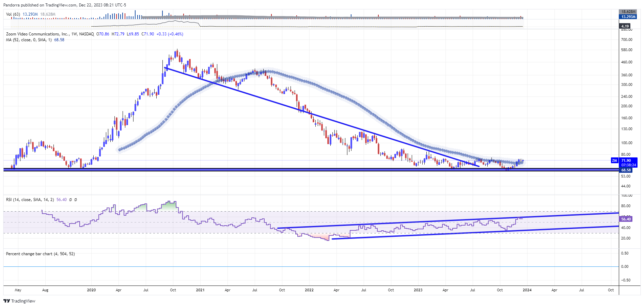Click the O70.86 open value in legend
Viewport: 644px width, 307px height.
103,34
